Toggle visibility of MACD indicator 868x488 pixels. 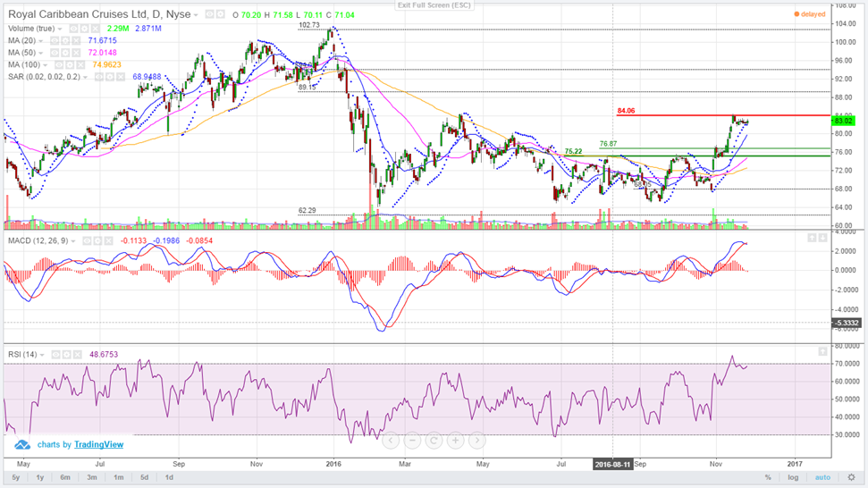pyautogui.click(x=87, y=240)
